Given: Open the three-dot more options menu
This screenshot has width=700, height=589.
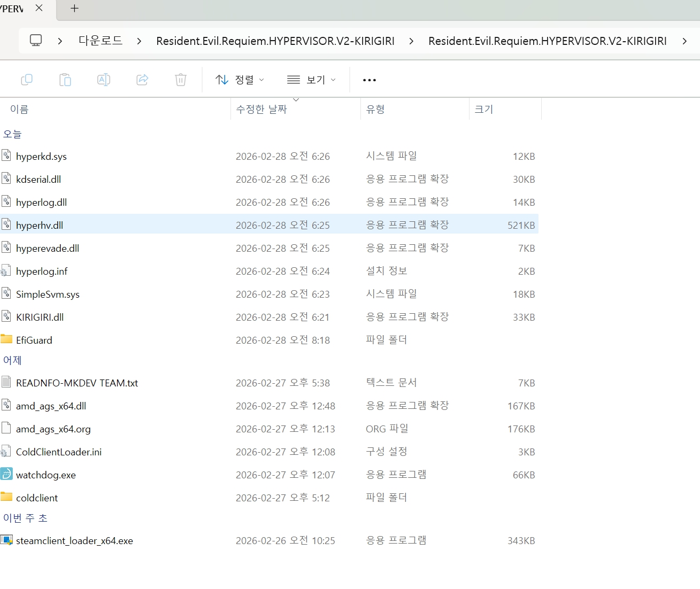Looking at the screenshot, I should pyautogui.click(x=369, y=80).
